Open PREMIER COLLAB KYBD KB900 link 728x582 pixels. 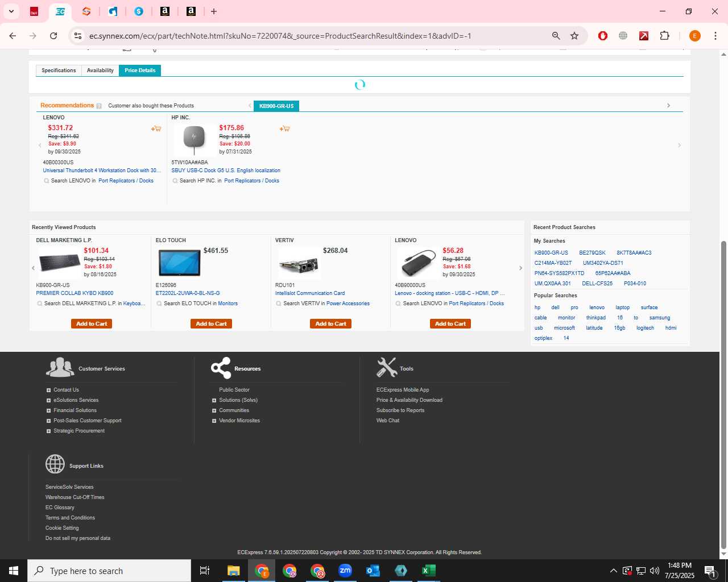(x=75, y=293)
